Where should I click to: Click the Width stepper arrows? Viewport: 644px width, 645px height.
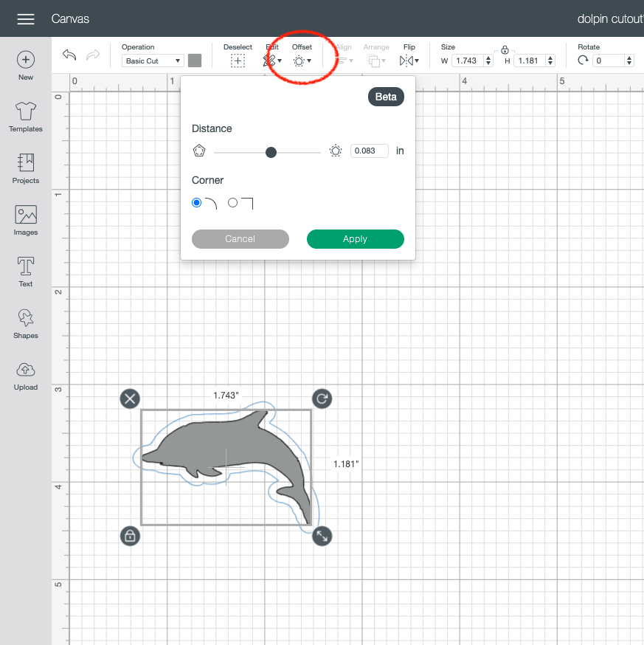[x=488, y=61]
